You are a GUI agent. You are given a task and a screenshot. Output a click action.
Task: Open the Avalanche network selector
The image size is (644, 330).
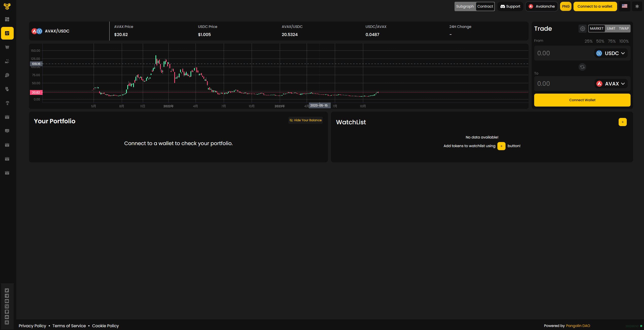[542, 6]
